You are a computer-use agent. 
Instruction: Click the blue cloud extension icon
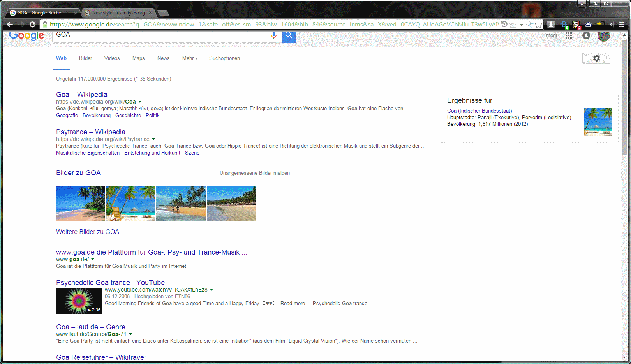[x=589, y=25]
